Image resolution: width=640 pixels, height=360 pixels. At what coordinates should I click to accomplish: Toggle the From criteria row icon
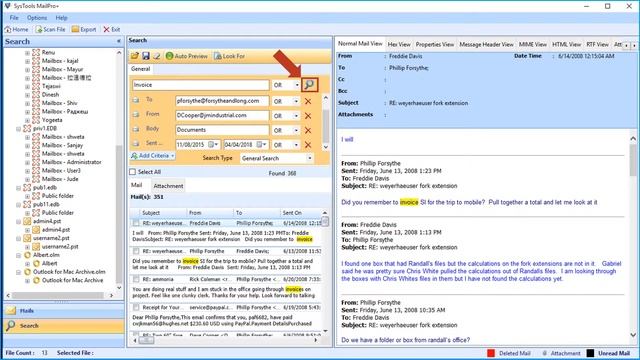pos(136,115)
